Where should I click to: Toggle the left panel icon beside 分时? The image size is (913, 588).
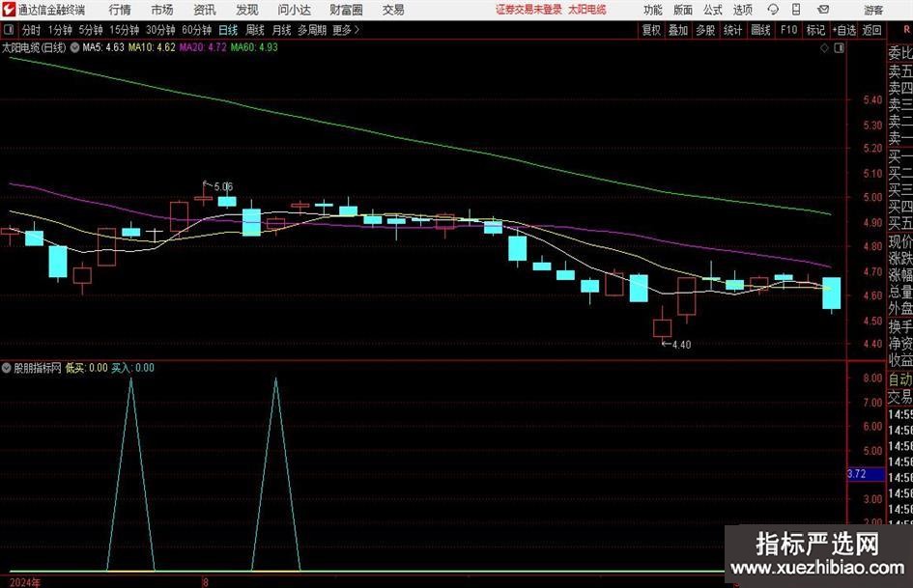coord(9,30)
